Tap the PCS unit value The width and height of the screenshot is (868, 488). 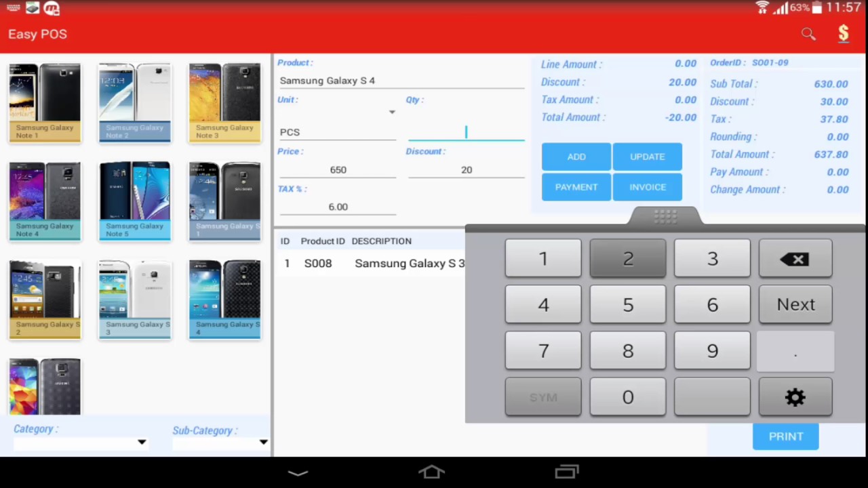pos(290,132)
